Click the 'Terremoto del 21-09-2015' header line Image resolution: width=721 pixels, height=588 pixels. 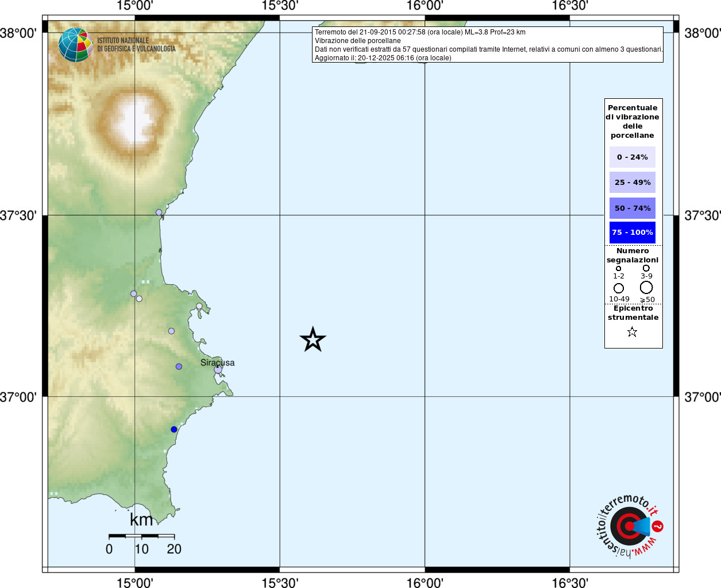pos(420,32)
